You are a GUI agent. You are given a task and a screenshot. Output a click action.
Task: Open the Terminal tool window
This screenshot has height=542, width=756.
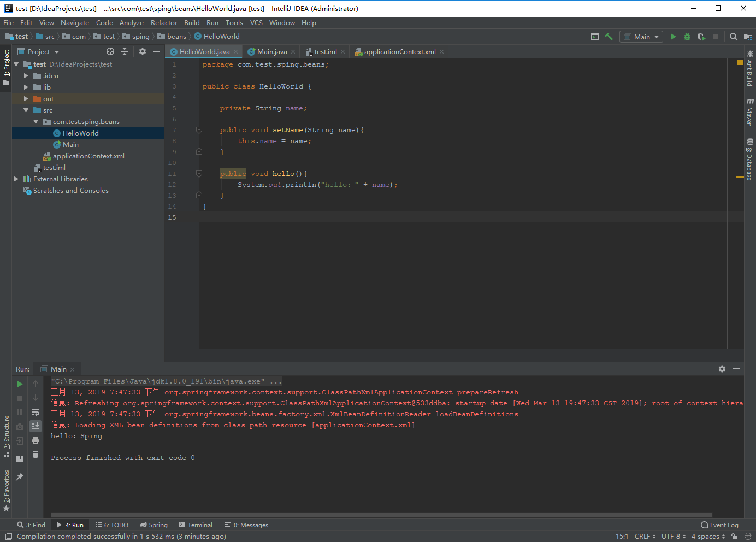pos(196,525)
